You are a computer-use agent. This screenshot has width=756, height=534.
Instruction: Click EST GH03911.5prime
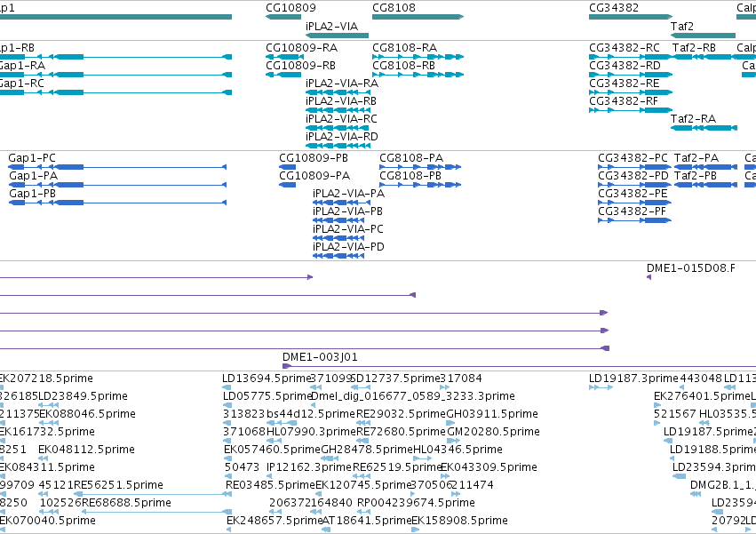(x=492, y=414)
